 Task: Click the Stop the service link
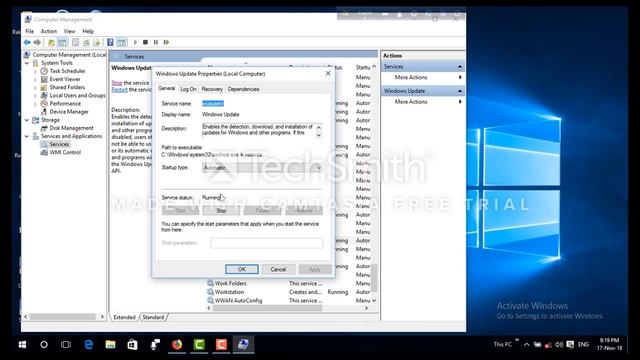pyautogui.click(x=117, y=83)
